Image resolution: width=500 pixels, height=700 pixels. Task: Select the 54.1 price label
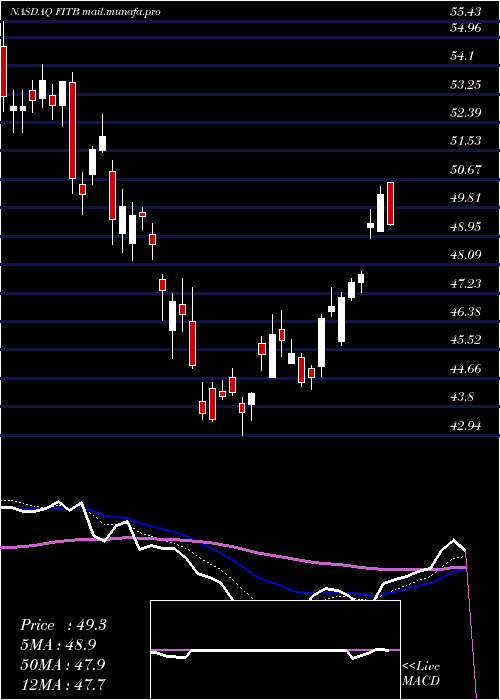coord(463,56)
